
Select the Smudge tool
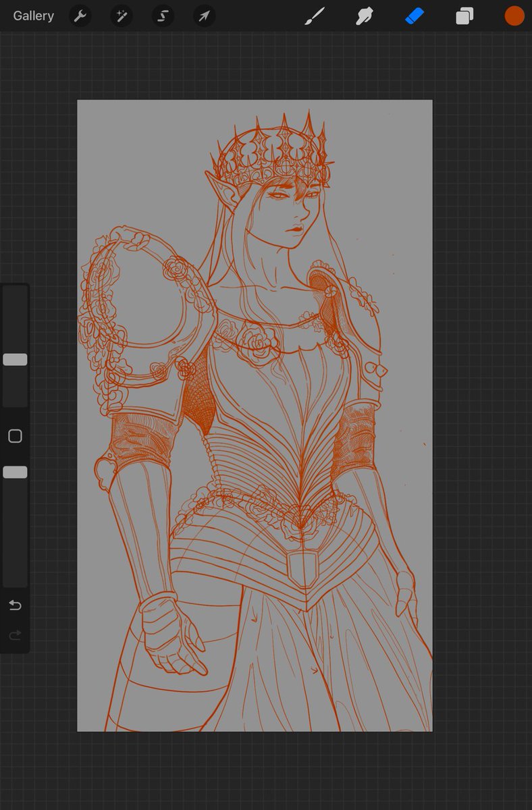tap(365, 16)
